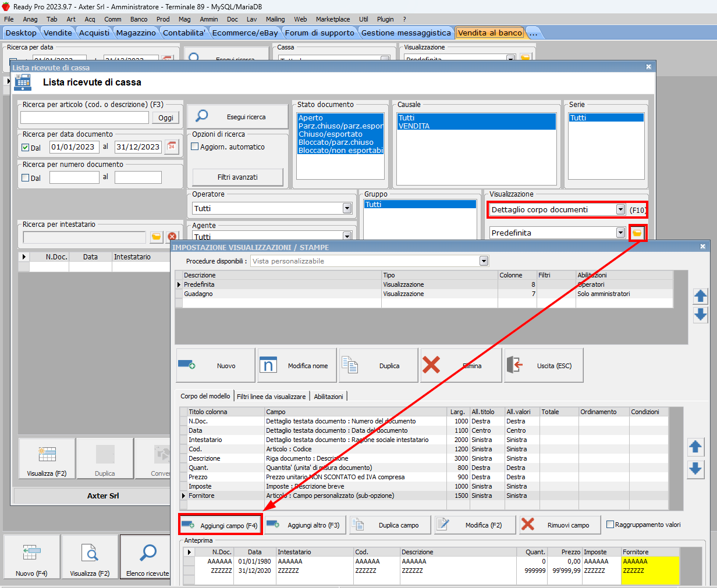The image size is (717, 588).
Task: Click Elimina red X button
Action: pos(461,365)
